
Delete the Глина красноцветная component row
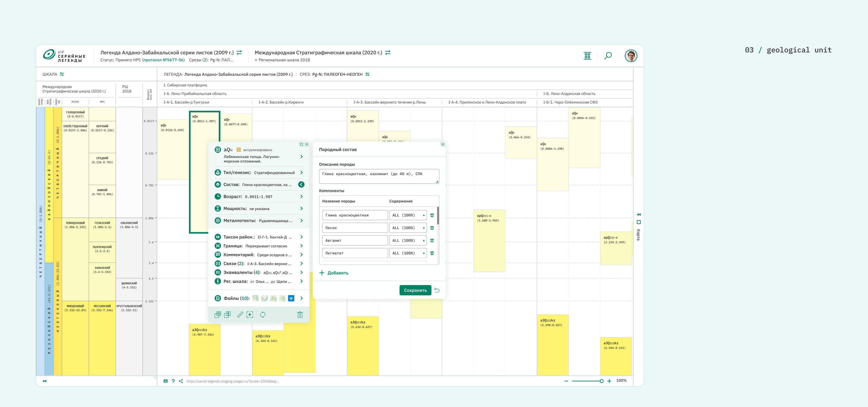tap(432, 215)
